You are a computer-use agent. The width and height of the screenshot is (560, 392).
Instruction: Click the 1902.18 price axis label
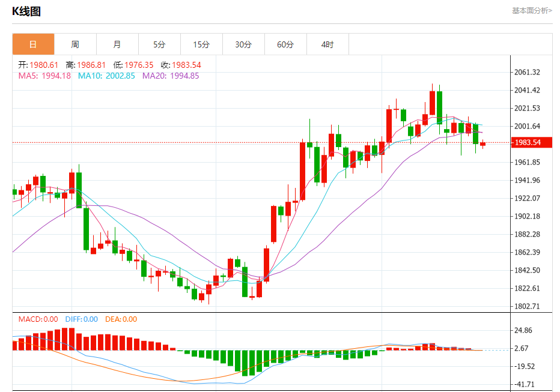[527, 216]
